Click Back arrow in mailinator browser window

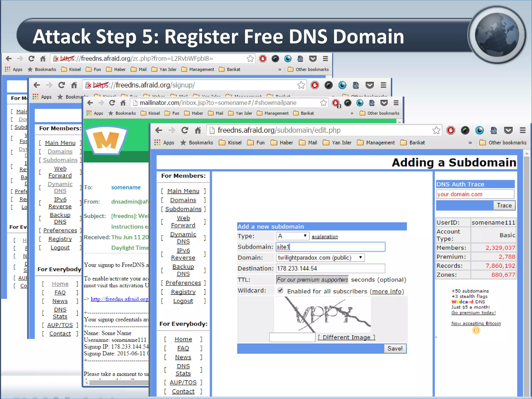(90, 103)
